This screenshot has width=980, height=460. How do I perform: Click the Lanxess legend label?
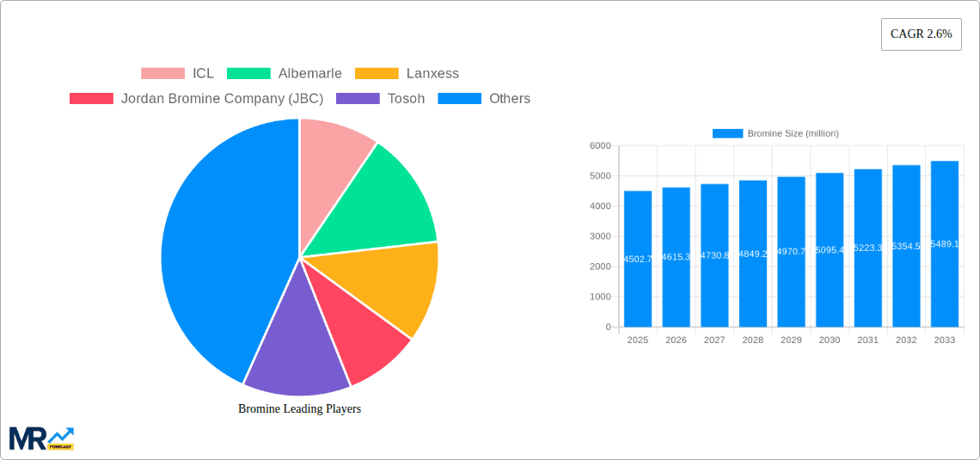click(x=432, y=73)
